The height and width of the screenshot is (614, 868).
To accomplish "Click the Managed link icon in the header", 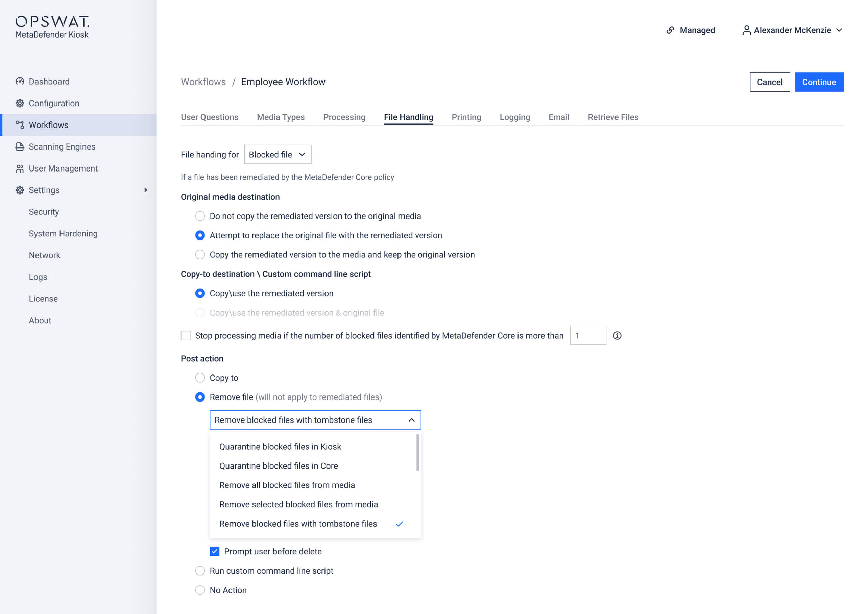I will [671, 30].
